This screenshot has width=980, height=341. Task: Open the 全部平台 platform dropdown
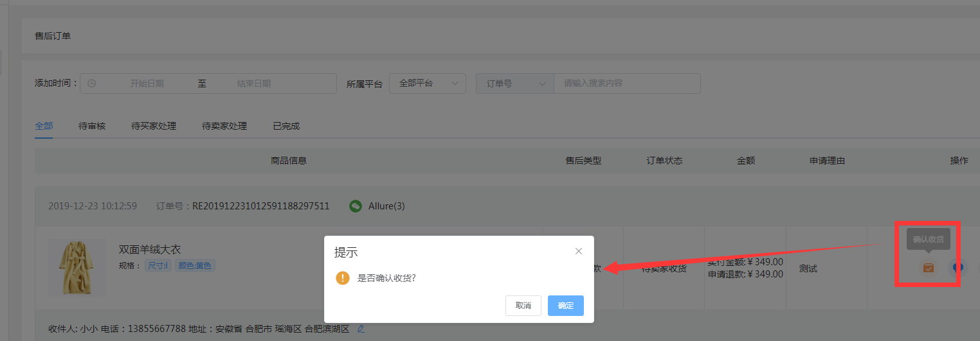[x=428, y=83]
